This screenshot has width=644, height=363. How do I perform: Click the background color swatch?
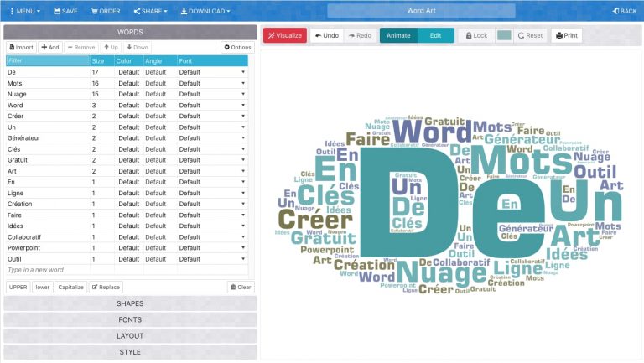[x=503, y=35]
